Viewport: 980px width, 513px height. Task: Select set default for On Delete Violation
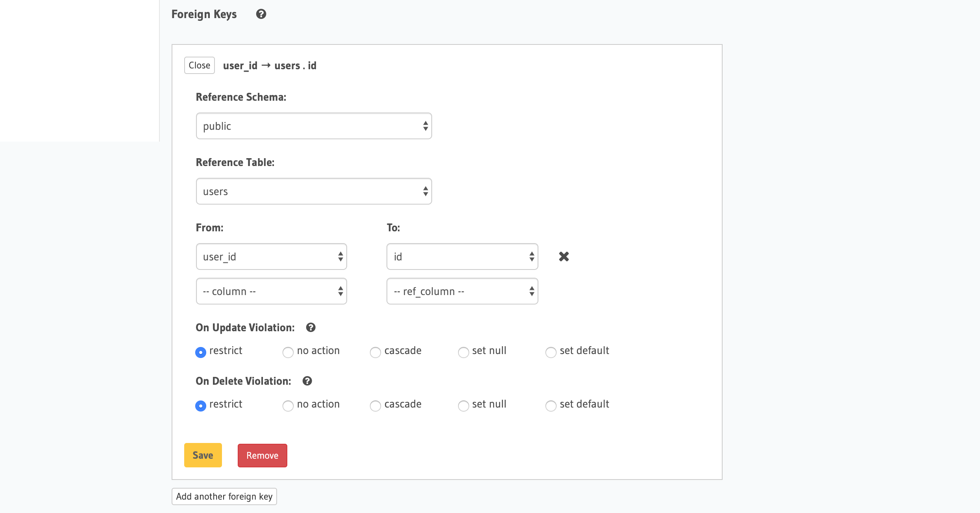[x=551, y=405]
